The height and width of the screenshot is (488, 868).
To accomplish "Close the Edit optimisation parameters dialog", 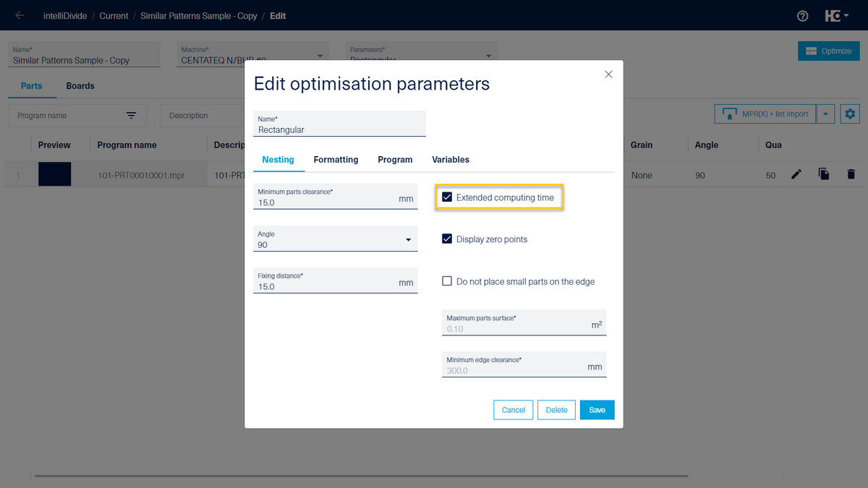I will [x=608, y=74].
